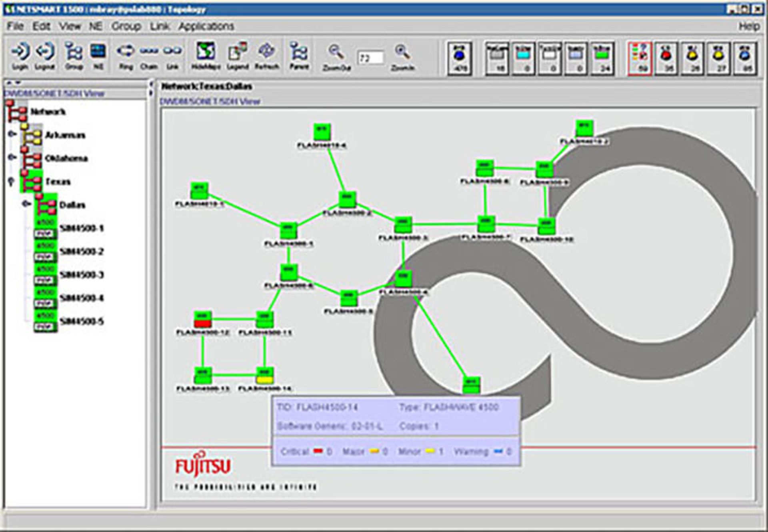Open the File menu
This screenshot has width=768, height=532.
pos(15,26)
